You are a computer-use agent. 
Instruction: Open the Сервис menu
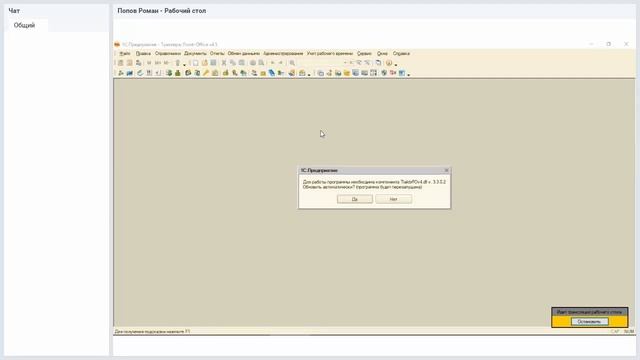click(364, 53)
